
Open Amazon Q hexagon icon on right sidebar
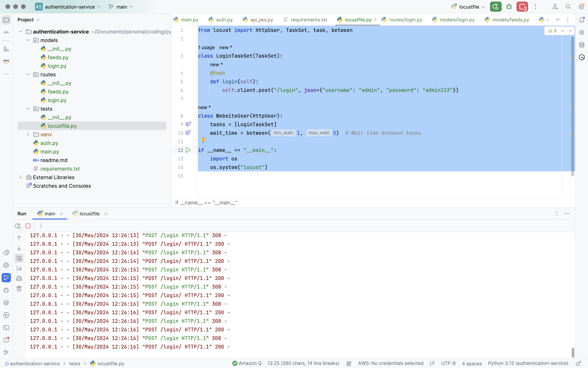pyautogui.click(x=582, y=57)
